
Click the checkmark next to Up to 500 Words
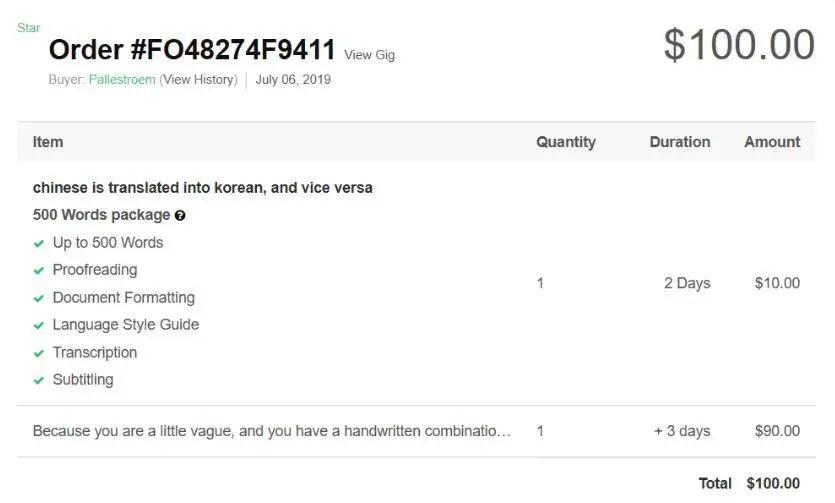point(39,243)
